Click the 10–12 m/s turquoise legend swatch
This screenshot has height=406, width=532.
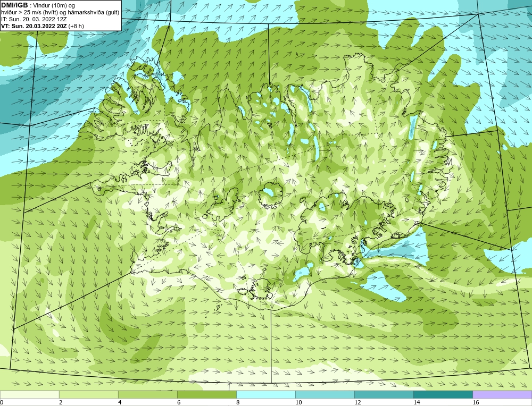click(x=325, y=394)
